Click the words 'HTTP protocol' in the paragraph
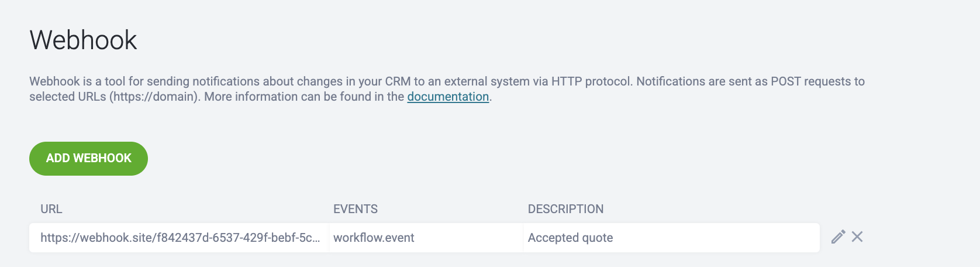 [x=592, y=81]
